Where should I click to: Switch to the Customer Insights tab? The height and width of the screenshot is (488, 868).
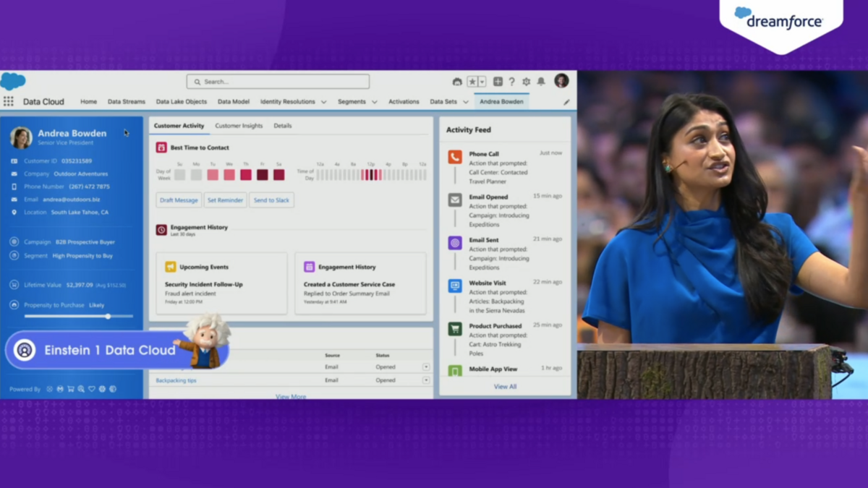pos(239,126)
